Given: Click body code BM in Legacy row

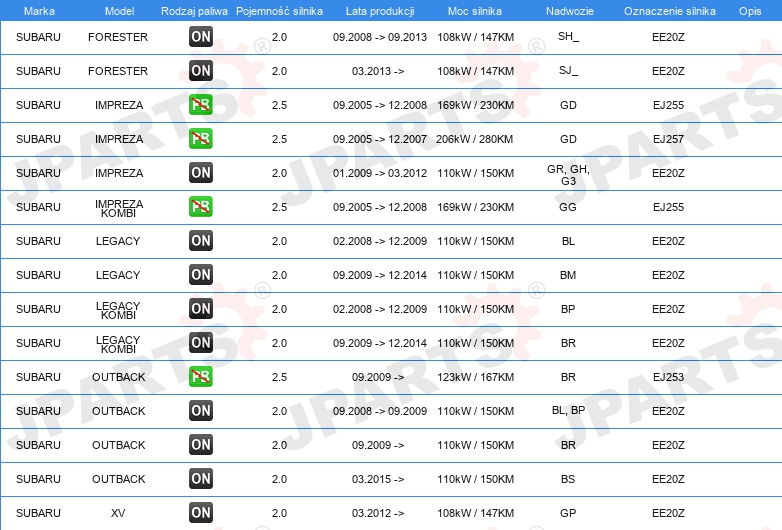Looking at the screenshot, I should tap(568, 275).
